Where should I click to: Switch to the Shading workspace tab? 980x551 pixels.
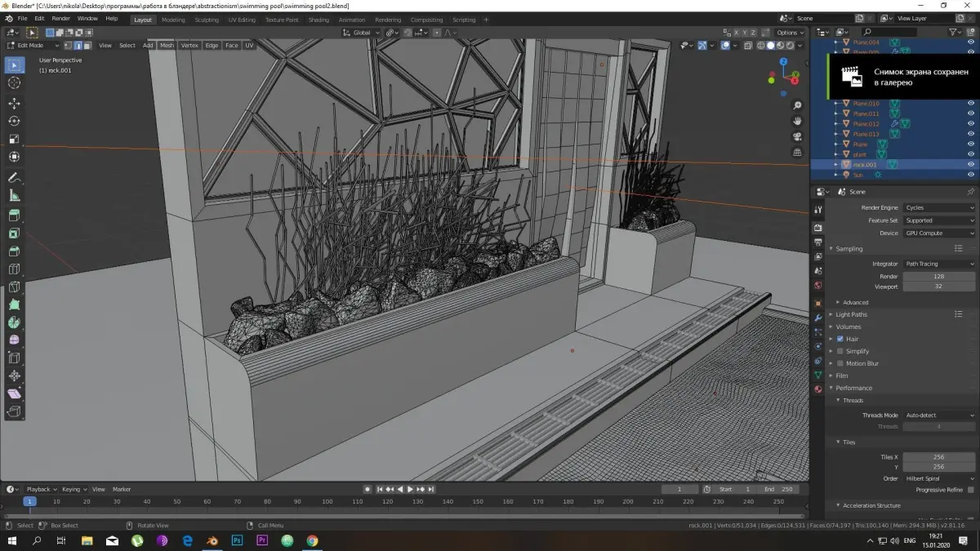pyautogui.click(x=318, y=20)
